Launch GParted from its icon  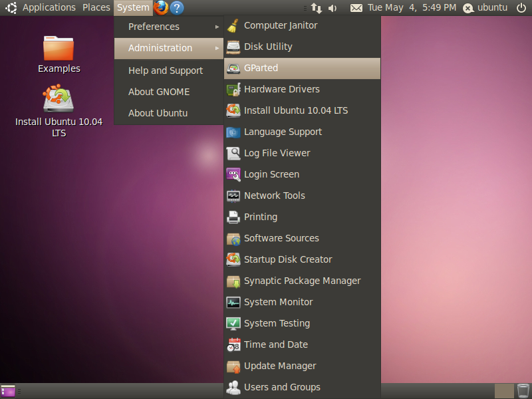[233, 68]
